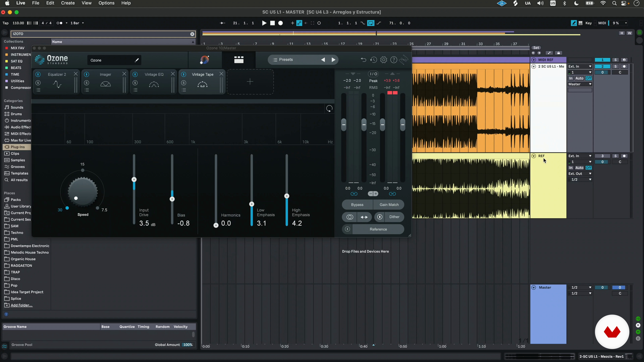Clear the browser search field
This screenshot has width=644, height=362.
click(x=192, y=34)
